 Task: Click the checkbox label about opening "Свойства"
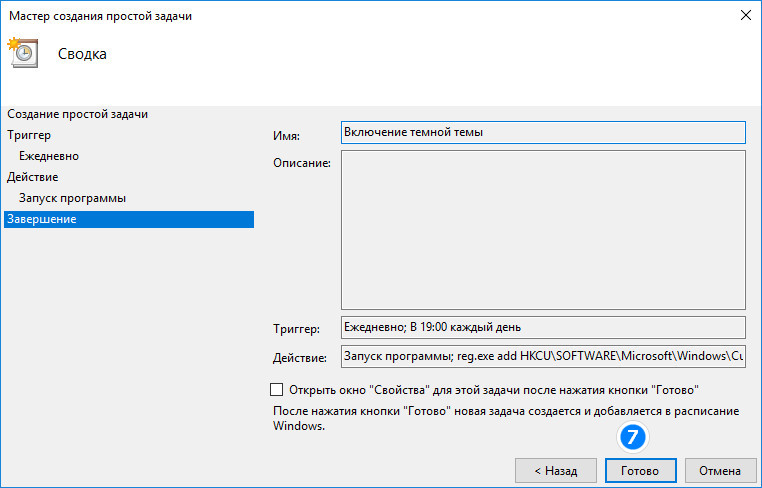[x=494, y=390]
